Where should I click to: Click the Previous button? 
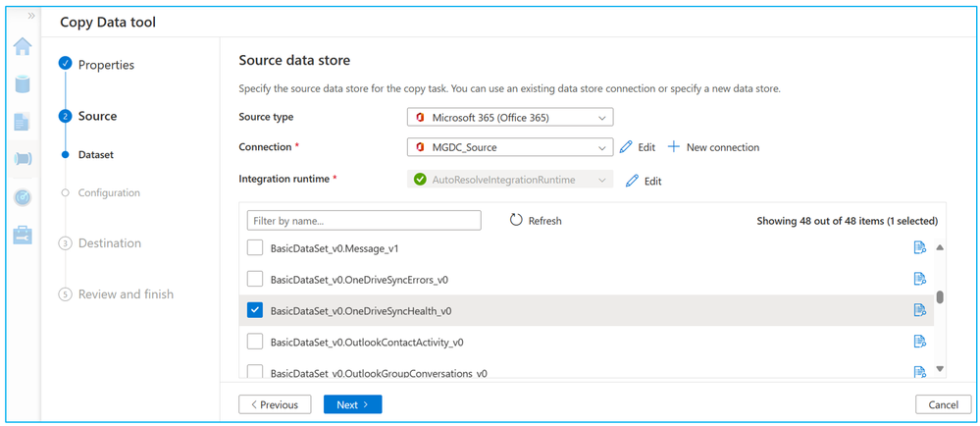[275, 404]
